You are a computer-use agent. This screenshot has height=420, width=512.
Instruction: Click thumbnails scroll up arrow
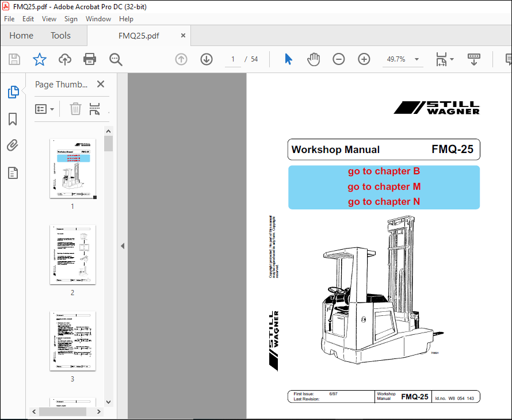coord(108,131)
